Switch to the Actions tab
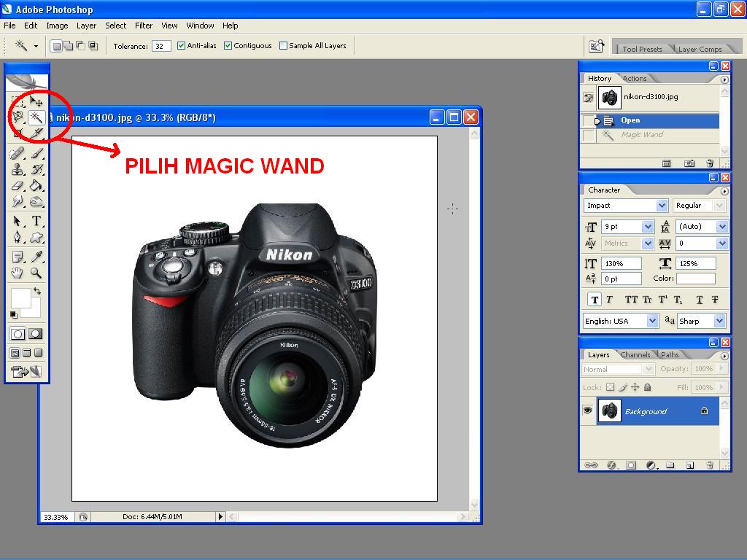The image size is (747, 560). point(635,79)
